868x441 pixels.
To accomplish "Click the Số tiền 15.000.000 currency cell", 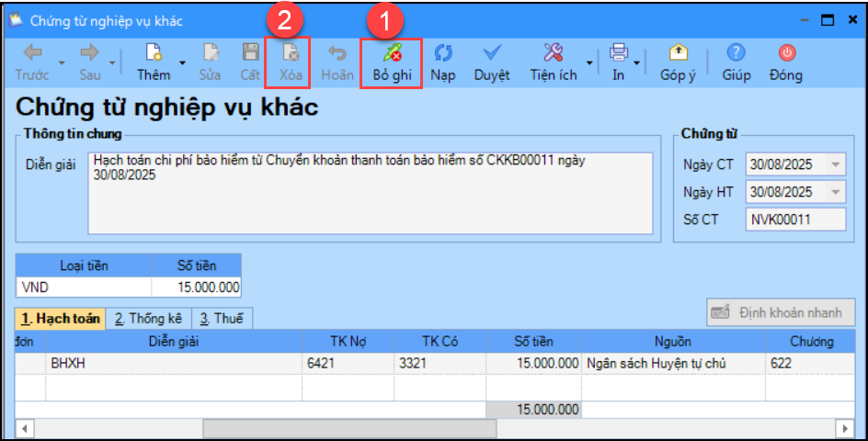I will pyautogui.click(x=197, y=288).
